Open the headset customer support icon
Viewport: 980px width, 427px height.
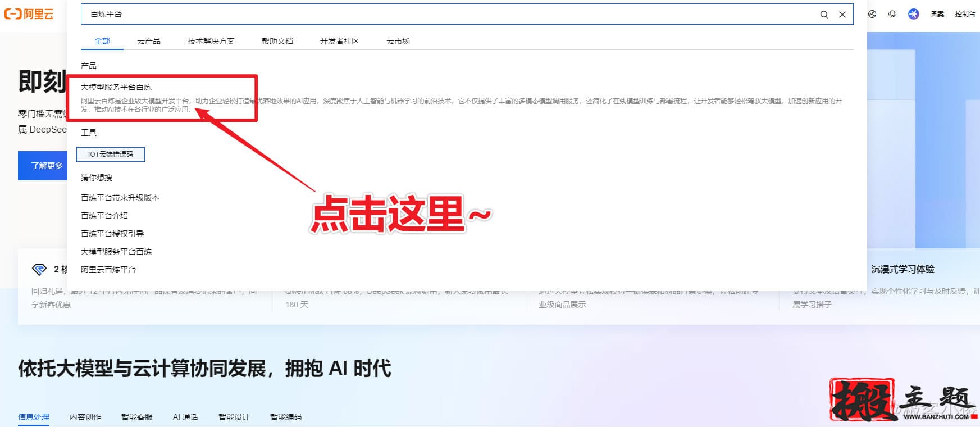(892, 14)
